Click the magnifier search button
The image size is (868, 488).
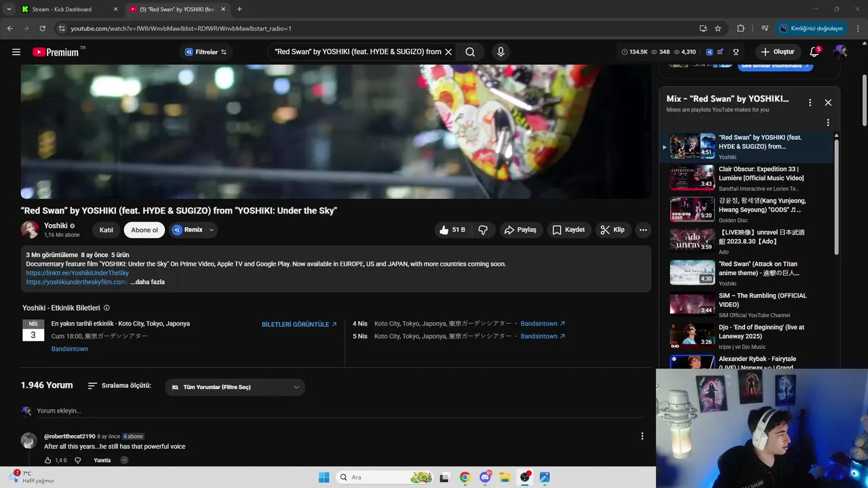click(470, 52)
